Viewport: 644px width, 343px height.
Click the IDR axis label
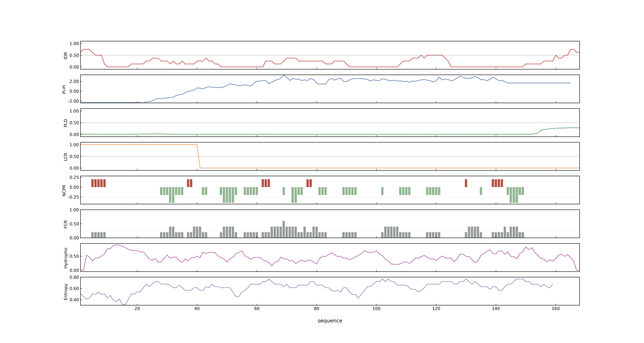tap(66, 55)
